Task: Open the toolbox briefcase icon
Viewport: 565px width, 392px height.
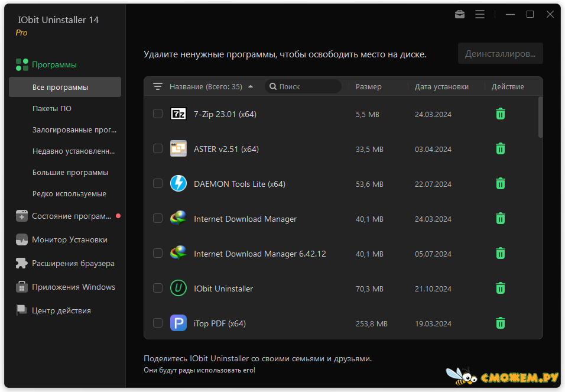Action: (460, 14)
